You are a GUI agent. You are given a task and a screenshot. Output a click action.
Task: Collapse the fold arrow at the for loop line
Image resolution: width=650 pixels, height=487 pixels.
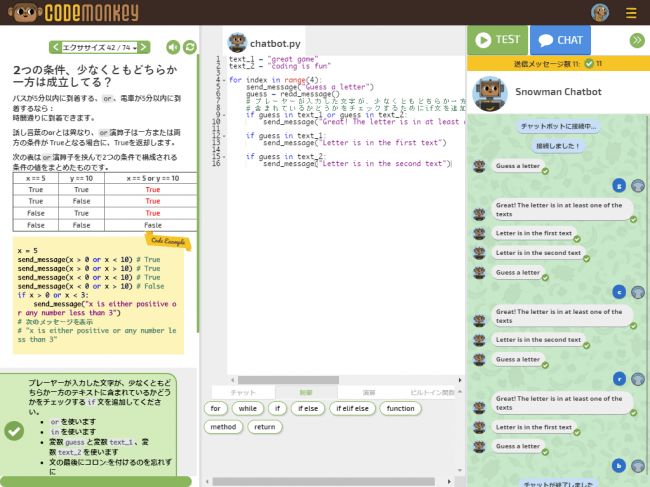(225, 79)
